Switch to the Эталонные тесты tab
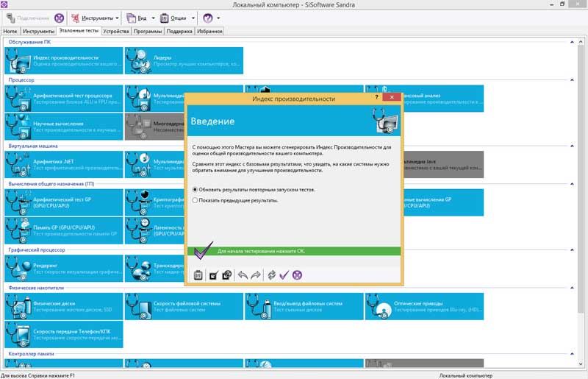 pyautogui.click(x=79, y=30)
